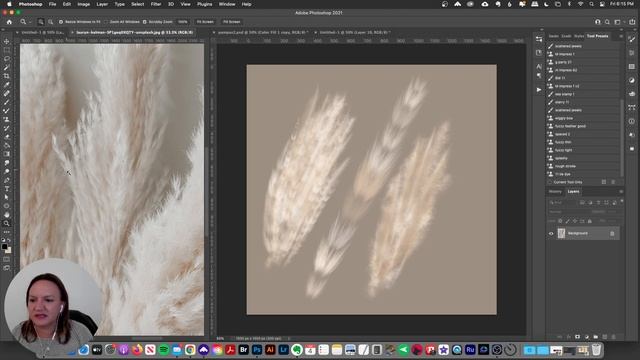Open the File menu
Screen dimensions: 640x360
click(x=53, y=4)
